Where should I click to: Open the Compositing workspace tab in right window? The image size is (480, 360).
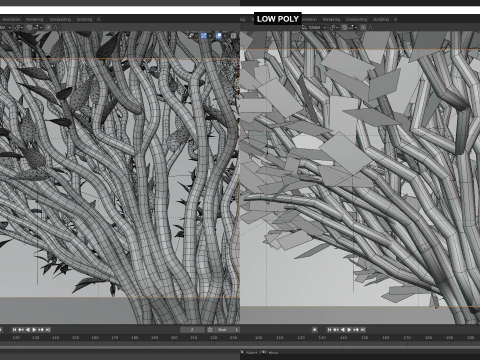[356, 19]
